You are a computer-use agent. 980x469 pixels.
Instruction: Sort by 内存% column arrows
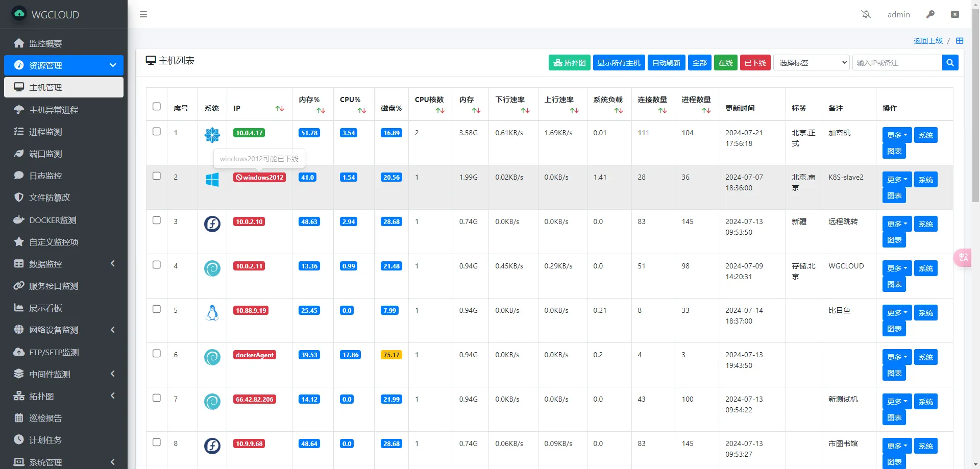click(x=321, y=110)
